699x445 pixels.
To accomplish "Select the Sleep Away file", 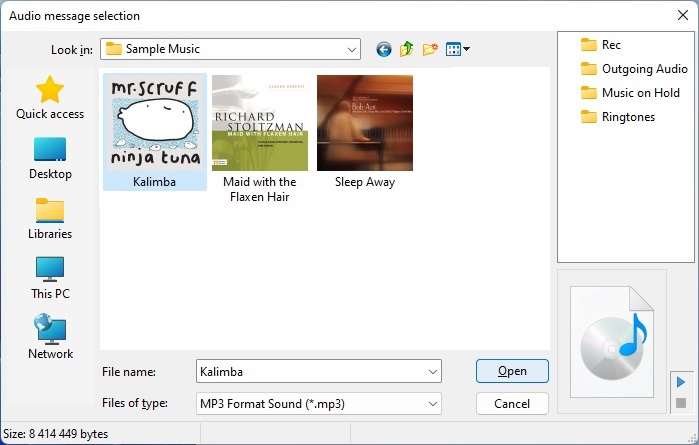I will [x=365, y=132].
